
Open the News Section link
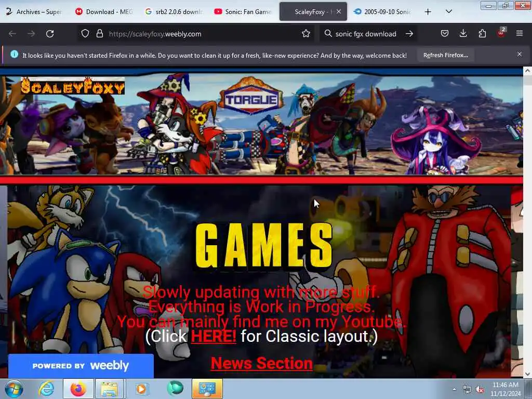point(262,363)
